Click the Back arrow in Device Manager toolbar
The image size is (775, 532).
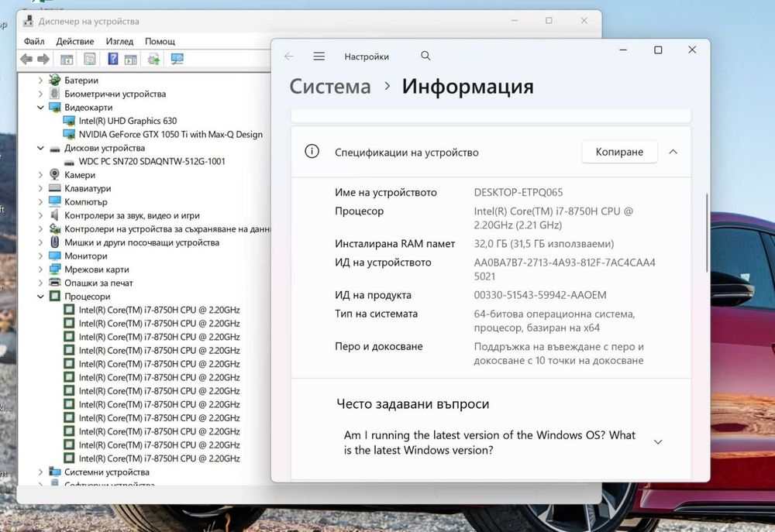(x=26, y=60)
